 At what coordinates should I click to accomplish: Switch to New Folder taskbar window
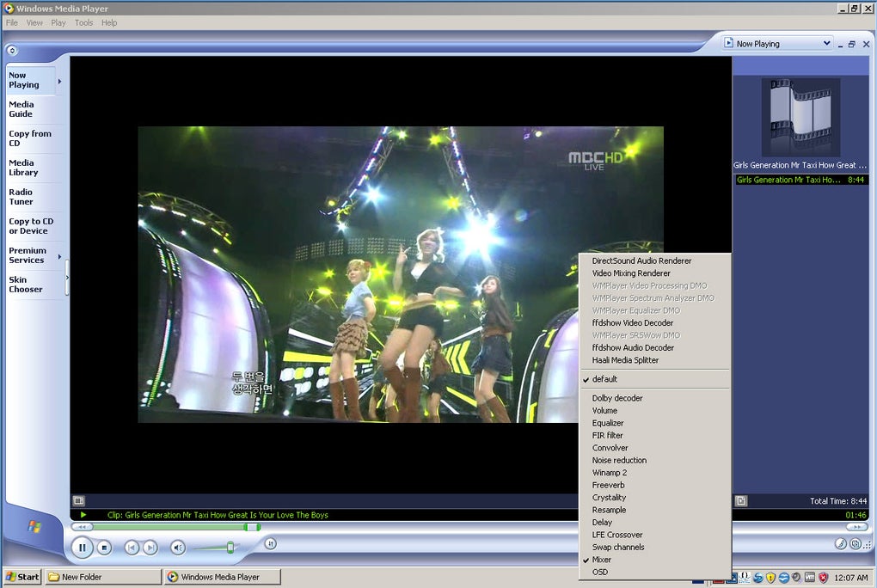tap(103, 577)
